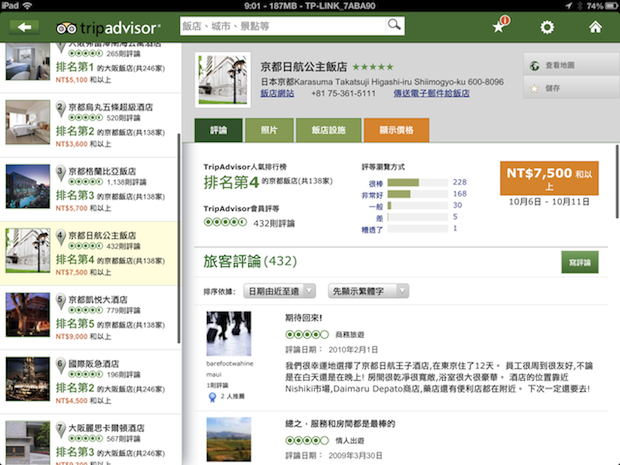This screenshot has height=465, width=620.
Task: Click the barefootwahine reviewer avatar
Action: (229, 334)
